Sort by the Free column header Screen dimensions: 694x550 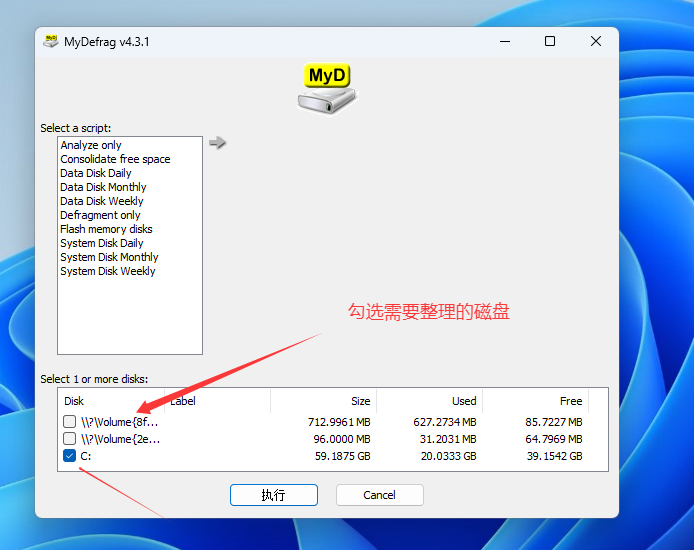click(x=536, y=401)
